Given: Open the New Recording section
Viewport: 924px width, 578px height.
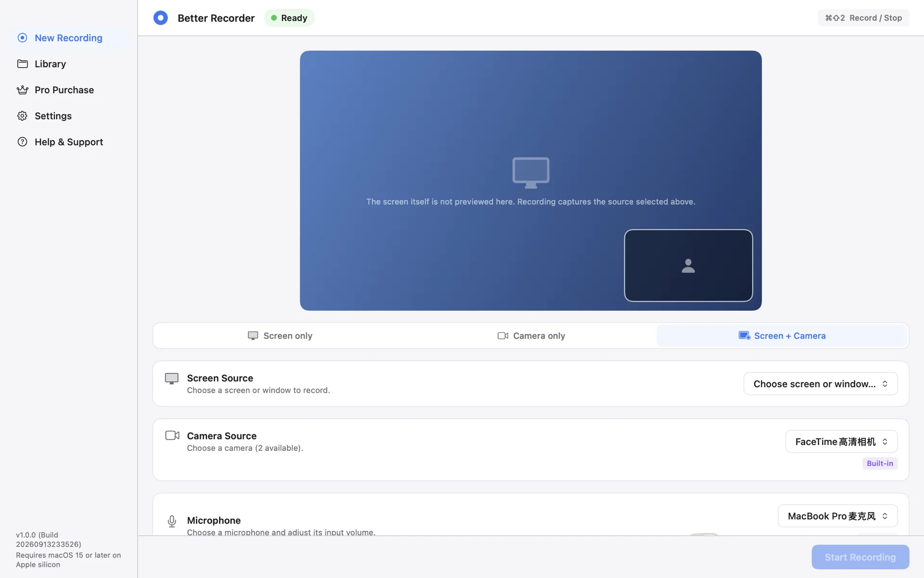Looking at the screenshot, I should click(68, 38).
